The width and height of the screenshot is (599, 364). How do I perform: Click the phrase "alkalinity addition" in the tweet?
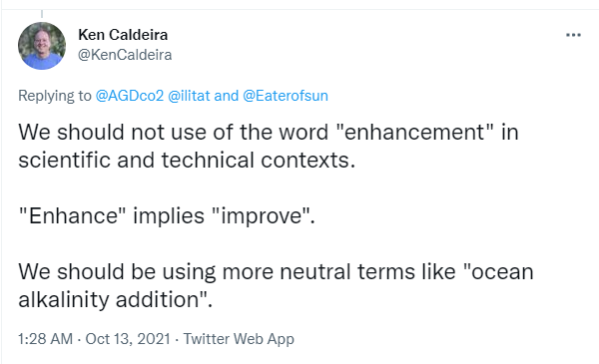click(x=109, y=299)
